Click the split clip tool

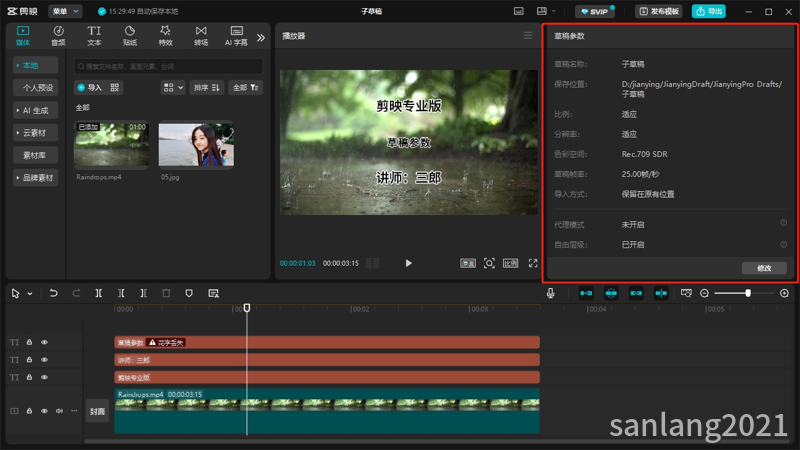98,293
